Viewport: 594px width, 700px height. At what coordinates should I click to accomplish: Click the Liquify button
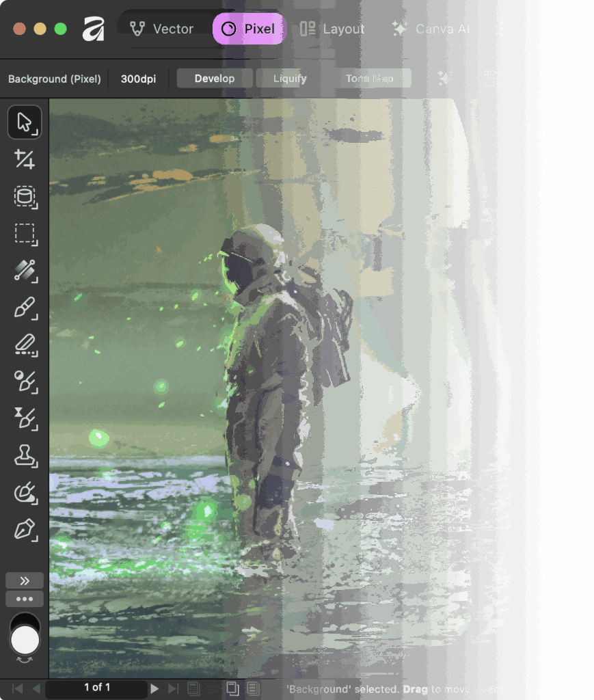(x=290, y=79)
